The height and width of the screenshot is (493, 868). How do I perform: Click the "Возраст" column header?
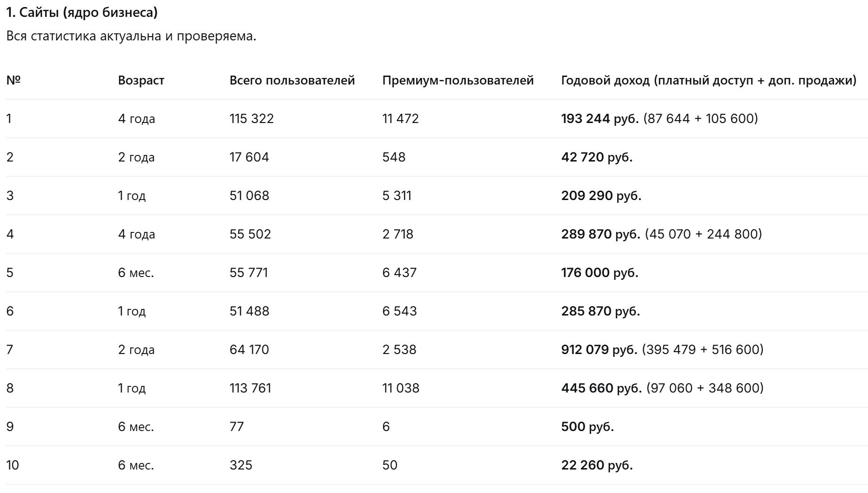(141, 80)
